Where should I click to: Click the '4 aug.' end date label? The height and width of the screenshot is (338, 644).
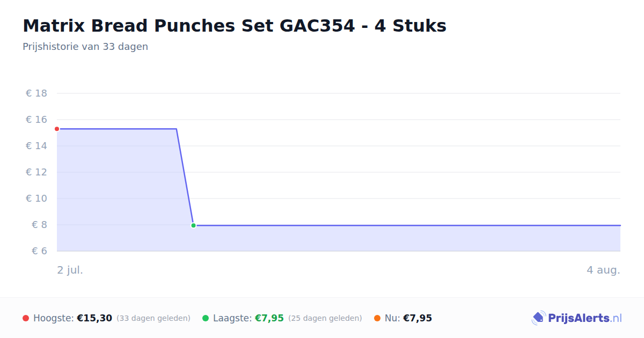click(603, 270)
